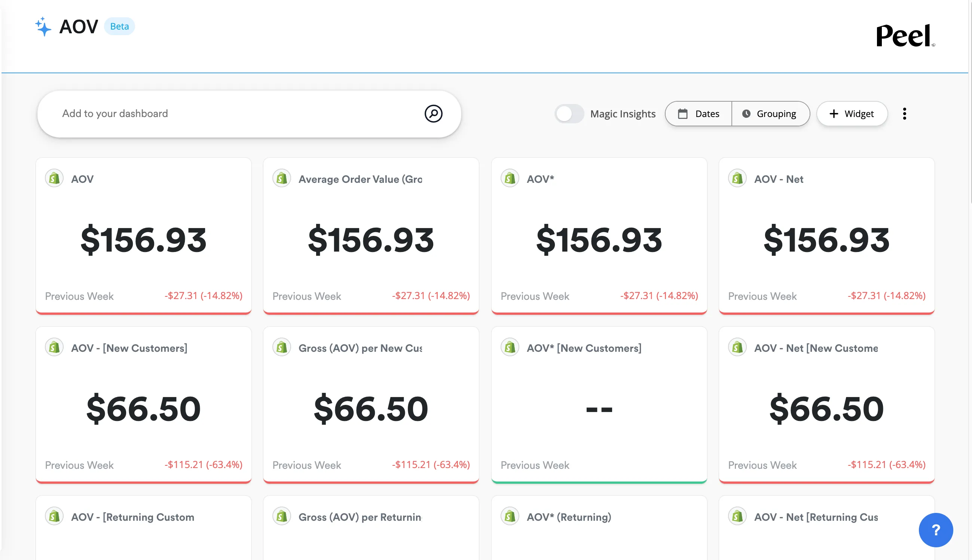Open the AOV* (Returning) card title
972x560 pixels.
coord(569,517)
